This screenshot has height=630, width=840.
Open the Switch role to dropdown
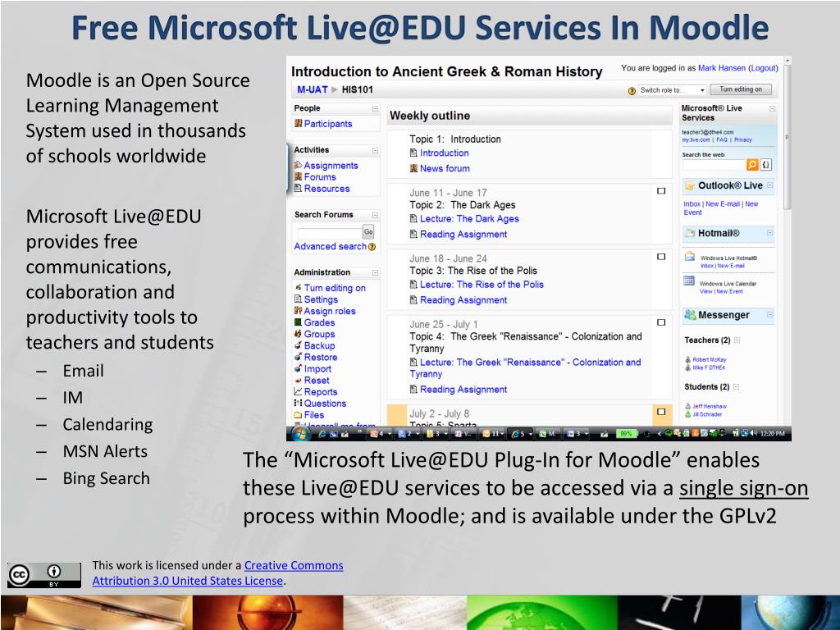[673, 90]
